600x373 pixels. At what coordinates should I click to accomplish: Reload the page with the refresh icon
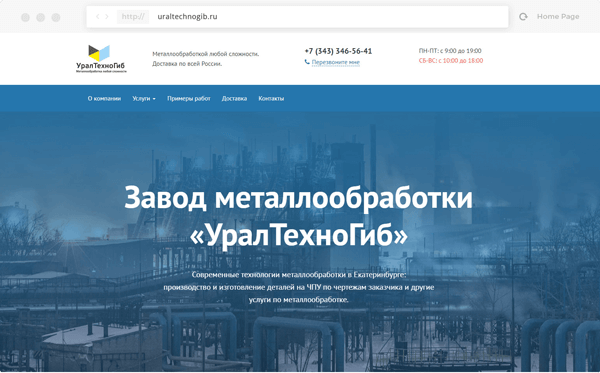click(523, 16)
